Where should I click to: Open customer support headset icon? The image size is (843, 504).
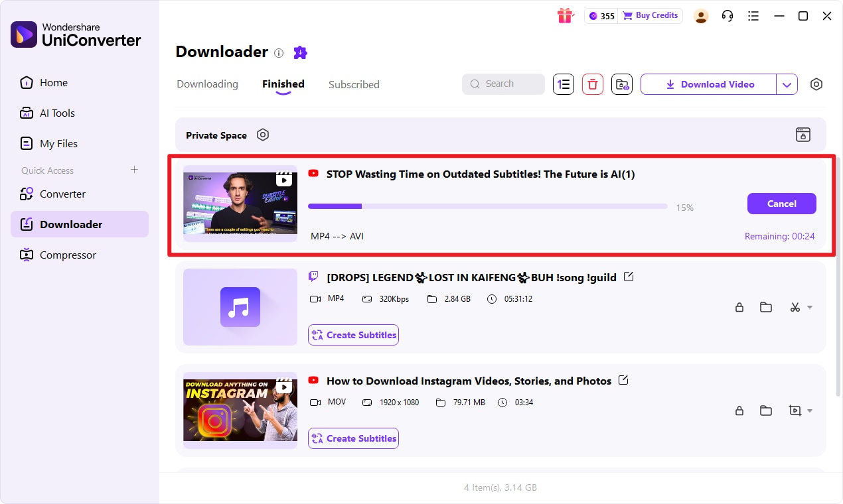727,15
